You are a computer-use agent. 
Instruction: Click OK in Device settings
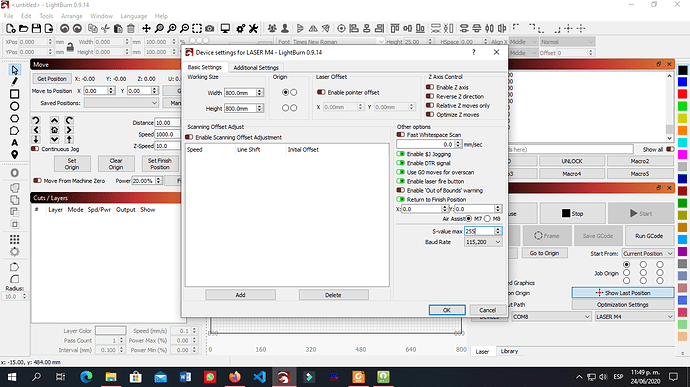447,310
